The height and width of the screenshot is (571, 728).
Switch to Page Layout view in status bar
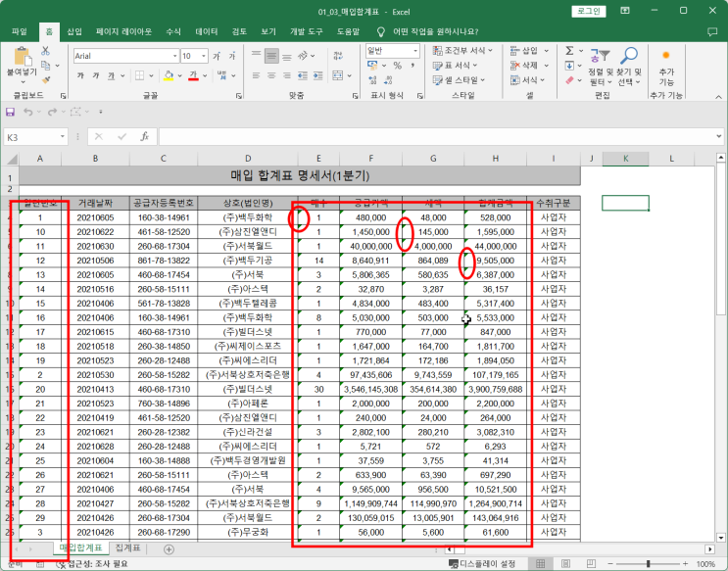coord(565,563)
